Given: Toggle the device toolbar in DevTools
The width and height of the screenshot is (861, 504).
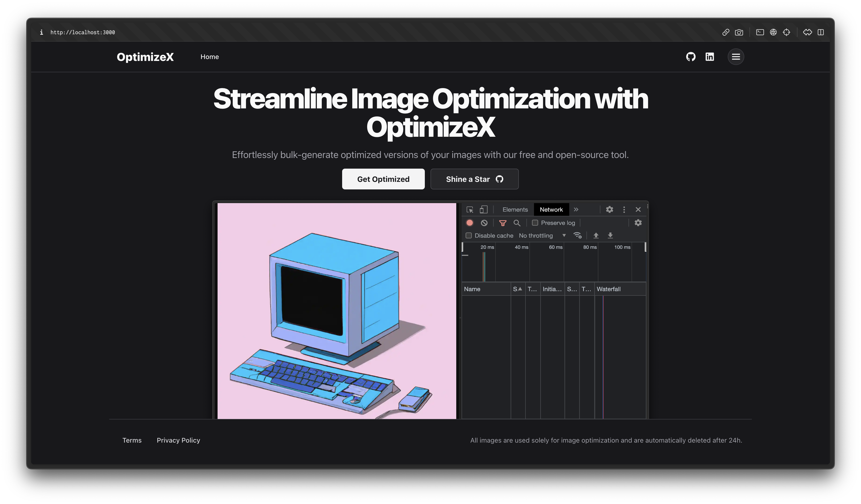Looking at the screenshot, I should [x=484, y=209].
